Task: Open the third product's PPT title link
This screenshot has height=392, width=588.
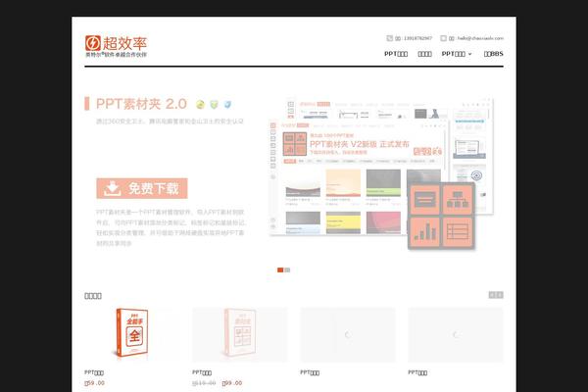Action: tap(310, 372)
